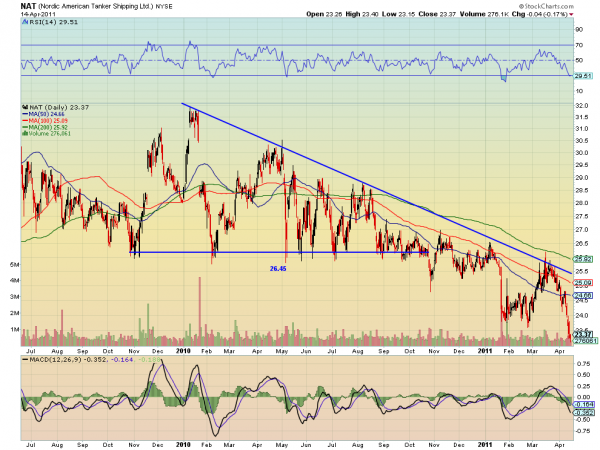Viewport: 600px width, 450px height.
Task: Click the boxed -0.352 value on the MACD axis
Action: [584, 412]
